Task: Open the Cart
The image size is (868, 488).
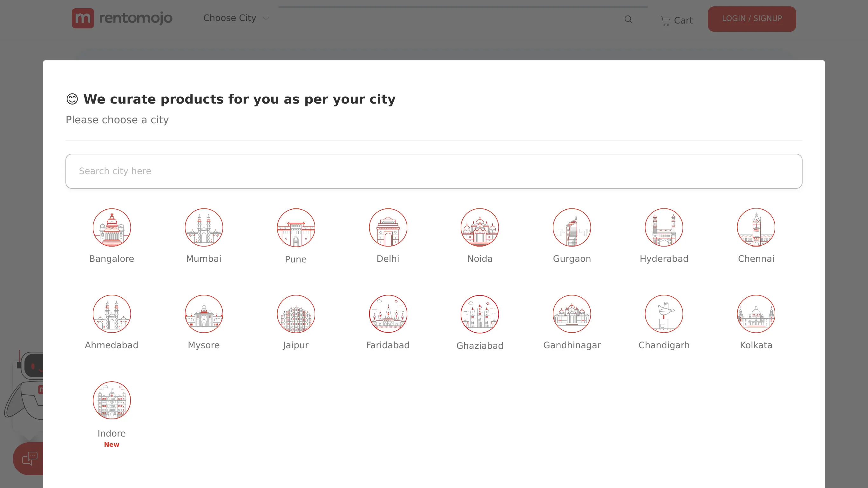Action: 677,21
